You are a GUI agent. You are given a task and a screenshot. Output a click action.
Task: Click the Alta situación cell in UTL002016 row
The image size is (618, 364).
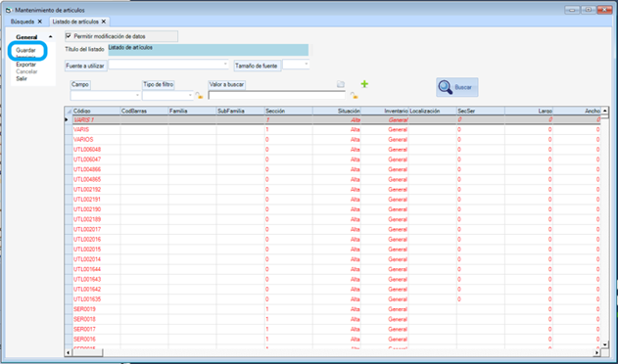click(x=337, y=240)
